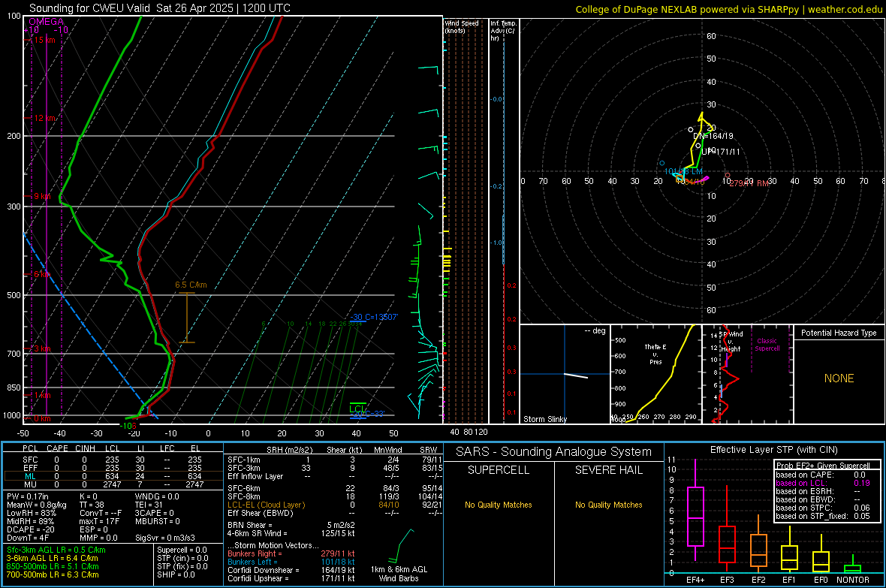886x588 pixels.
Task: Click the LCL marker label on skew-T
Action: [x=357, y=409]
